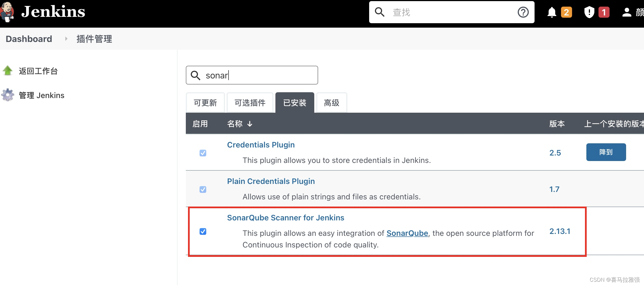Open the 管理 Jenkins sidebar link
This screenshot has height=285, width=644.
pyautogui.click(x=42, y=95)
